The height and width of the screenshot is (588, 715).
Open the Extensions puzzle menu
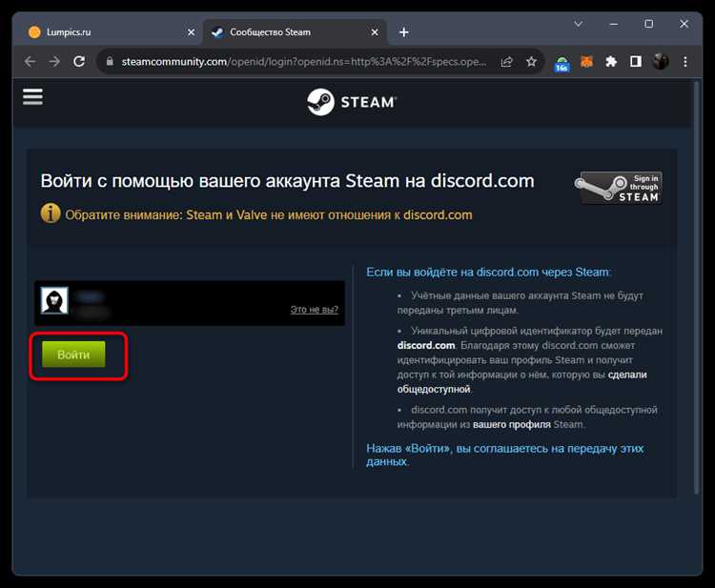tap(611, 62)
